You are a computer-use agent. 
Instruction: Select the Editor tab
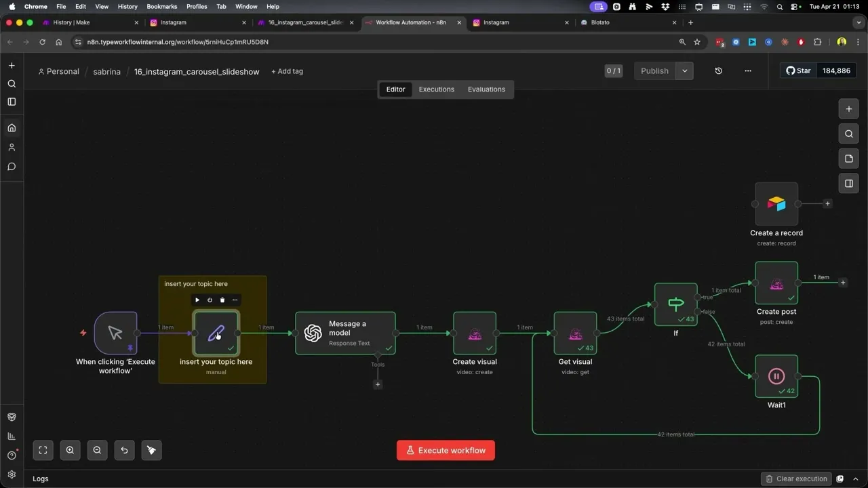[x=395, y=89]
